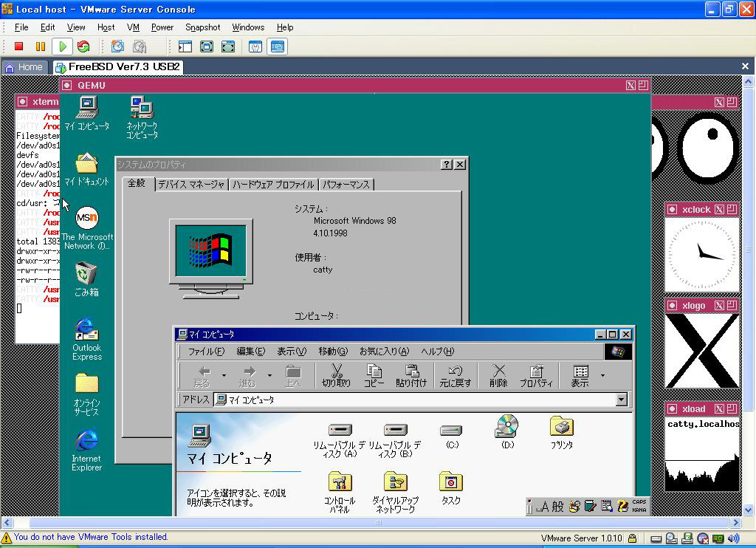This screenshot has height=548, width=756.
Task: Launch Internet Explorer desktop icon
Action: pos(87,450)
